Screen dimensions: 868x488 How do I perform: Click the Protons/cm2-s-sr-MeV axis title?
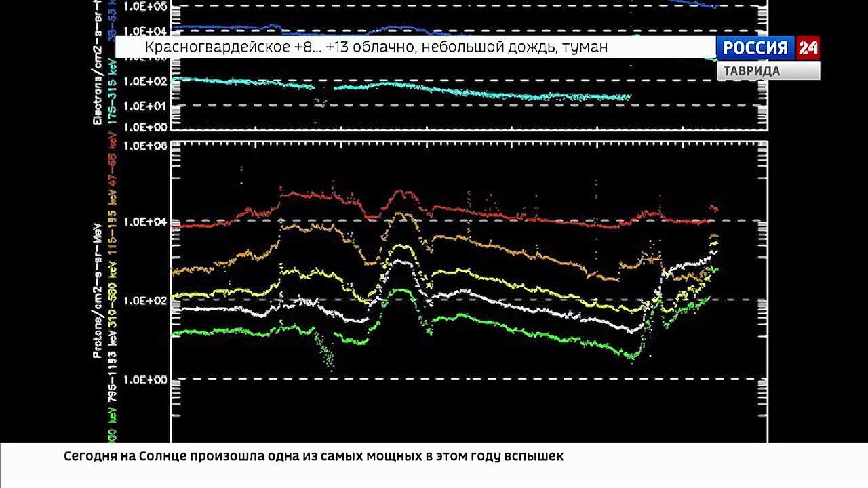[x=98, y=289]
